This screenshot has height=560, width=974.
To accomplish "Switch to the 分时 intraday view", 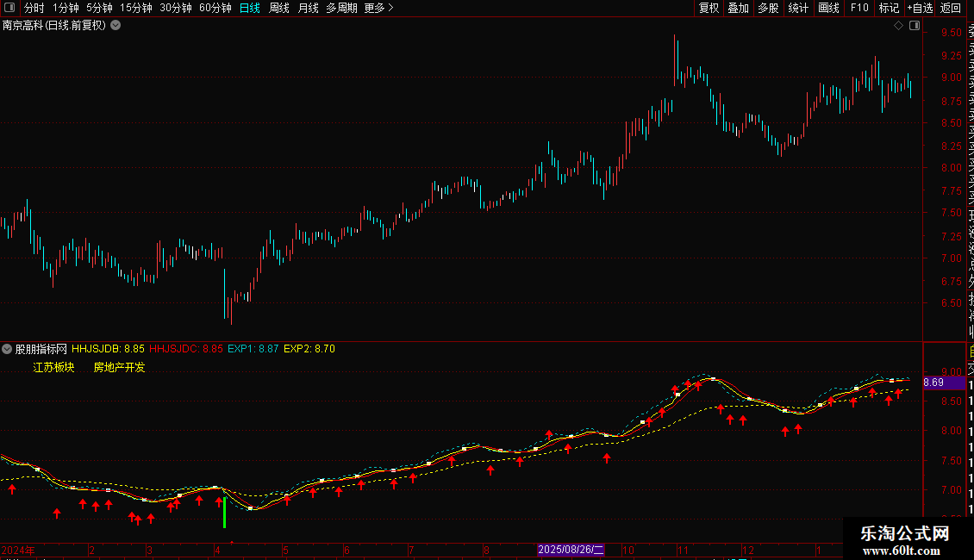I will coord(34,8).
